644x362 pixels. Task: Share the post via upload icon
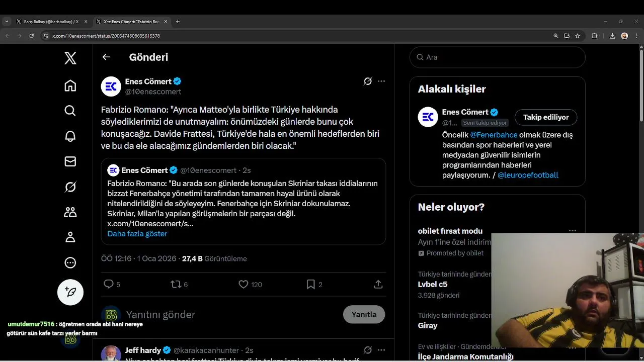point(378,284)
